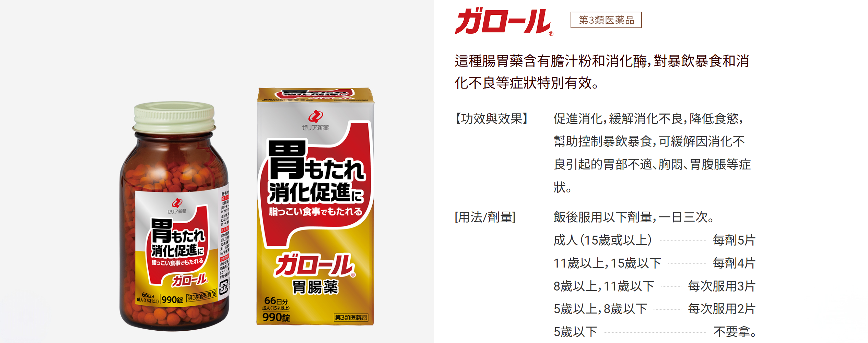Click the 每次服用2片 dosage value
Viewport: 868px width, 343px height.
tap(722, 309)
